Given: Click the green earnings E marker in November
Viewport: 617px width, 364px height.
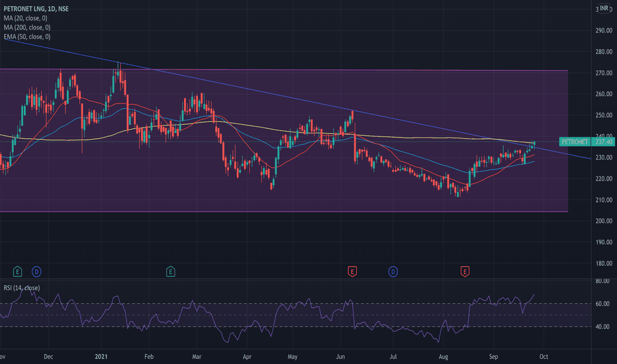Looking at the screenshot, I should tap(17, 271).
